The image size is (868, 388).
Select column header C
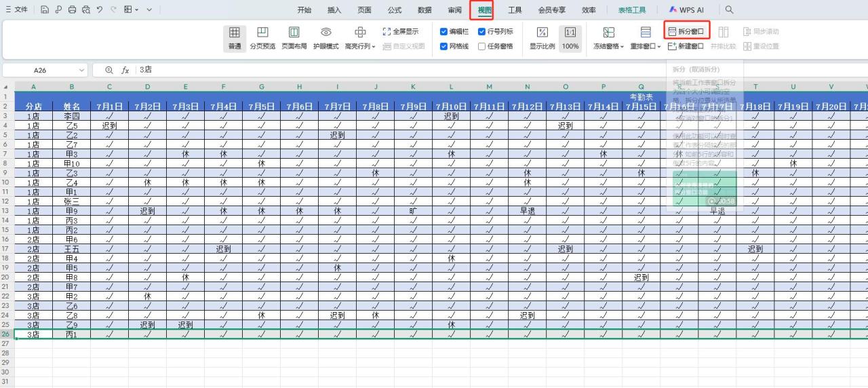(109, 86)
